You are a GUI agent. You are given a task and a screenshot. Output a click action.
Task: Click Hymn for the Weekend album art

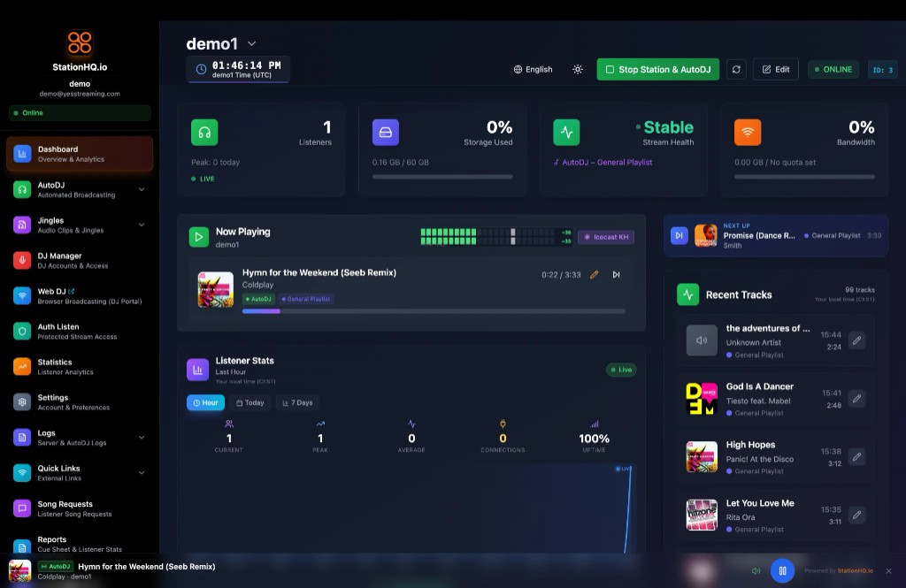tap(216, 289)
